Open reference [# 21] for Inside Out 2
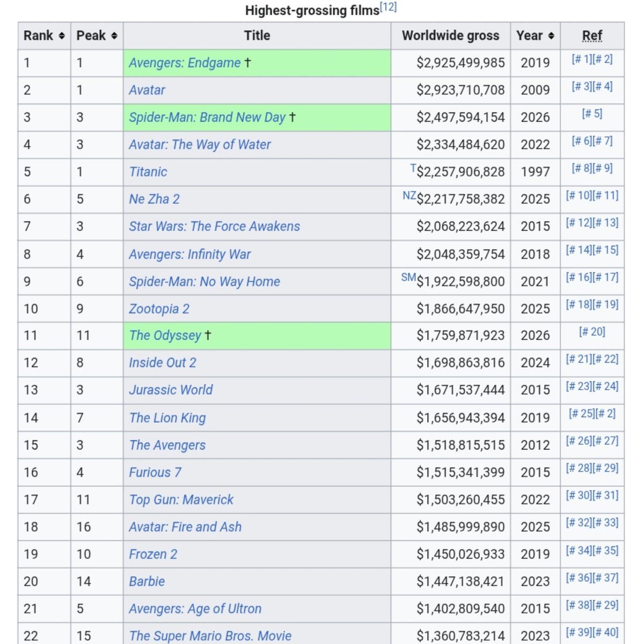 (x=579, y=360)
